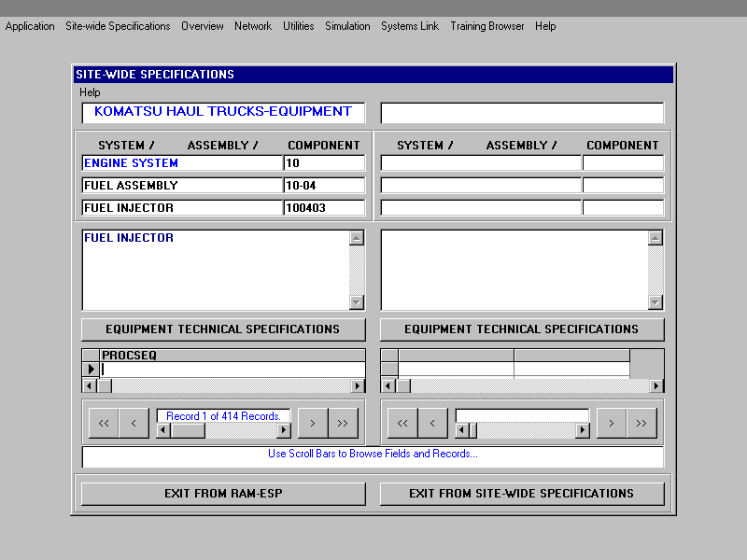Click scroll-down arrow of right empty description box
The image size is (747, 560).
point(655,302)
